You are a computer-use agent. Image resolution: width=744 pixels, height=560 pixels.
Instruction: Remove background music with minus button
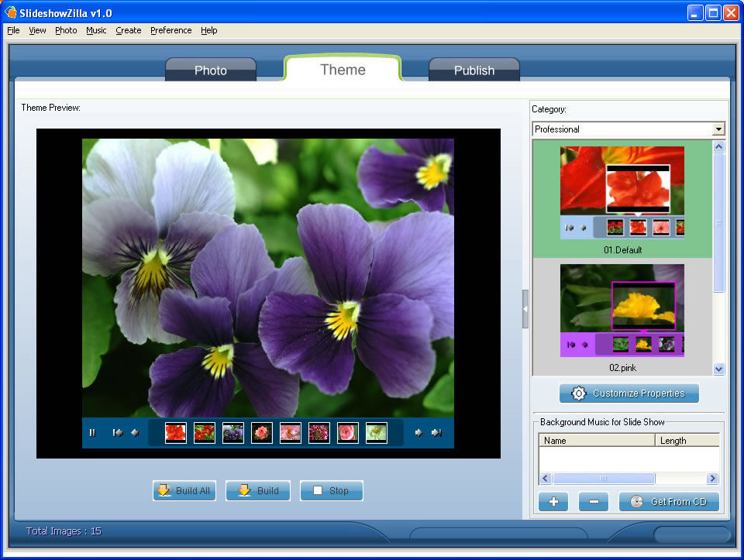pos(594,502)
